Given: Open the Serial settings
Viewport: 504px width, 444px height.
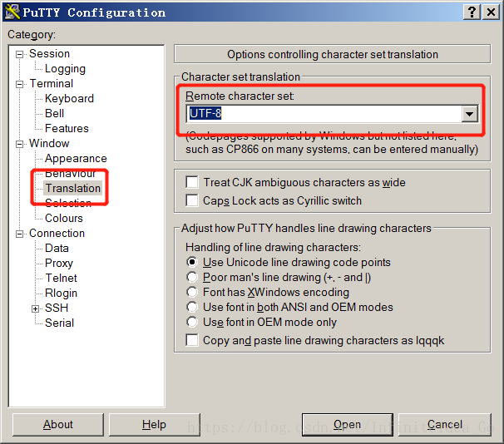Looking at the screenshot, I should (59, 323).
